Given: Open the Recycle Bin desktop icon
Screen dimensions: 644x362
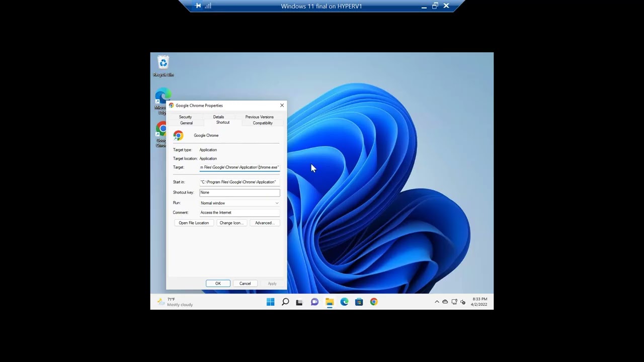Looking at the screenshot, I should [163, 64].
